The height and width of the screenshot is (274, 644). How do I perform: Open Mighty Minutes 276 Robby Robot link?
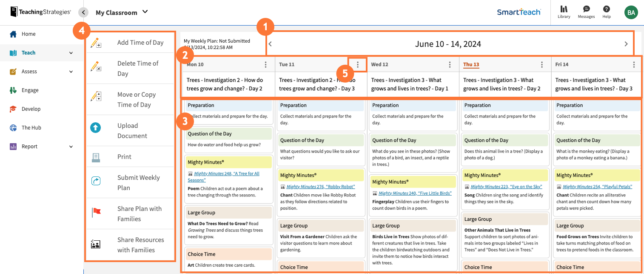pyautogui.click(x=321, y=186)
